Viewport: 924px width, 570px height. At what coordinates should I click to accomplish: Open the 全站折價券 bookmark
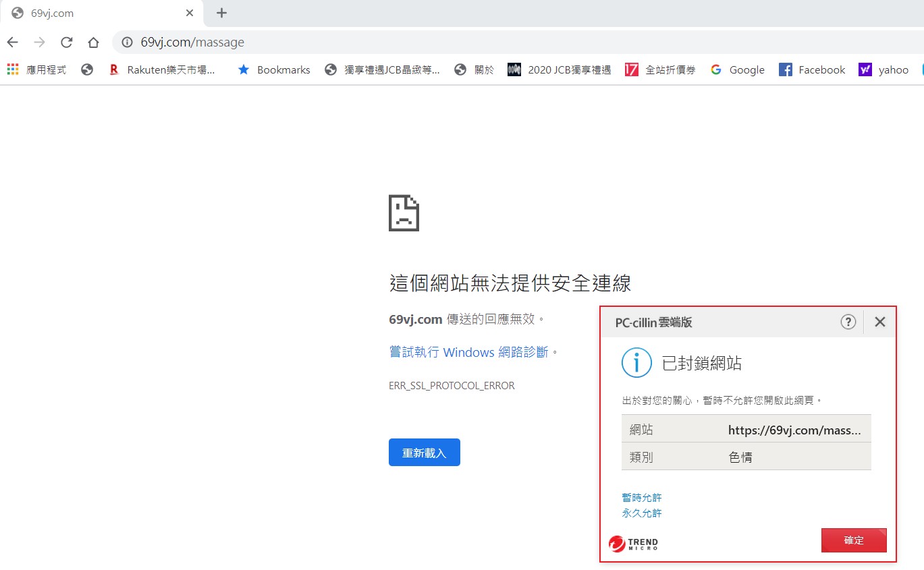tap(660, 69)
